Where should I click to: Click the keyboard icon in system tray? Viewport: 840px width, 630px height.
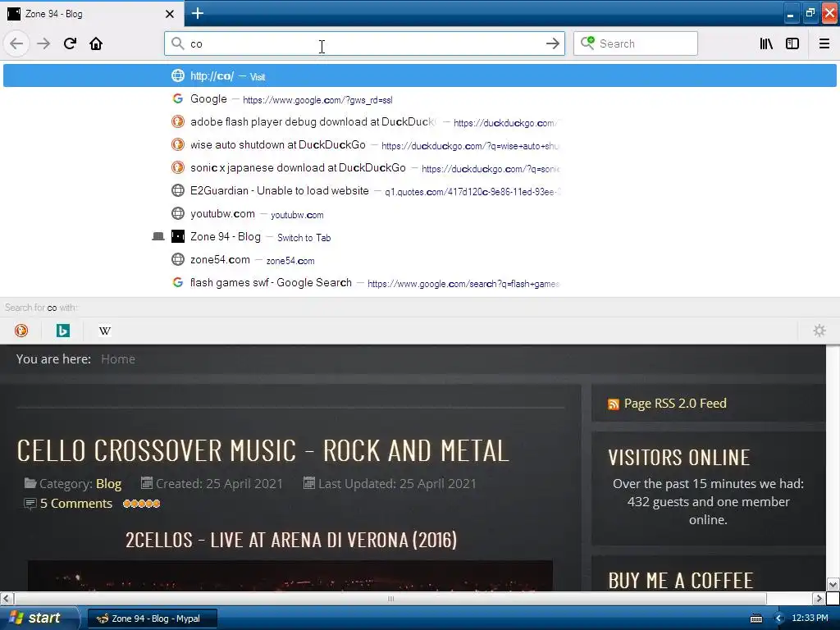pos(756,619)
